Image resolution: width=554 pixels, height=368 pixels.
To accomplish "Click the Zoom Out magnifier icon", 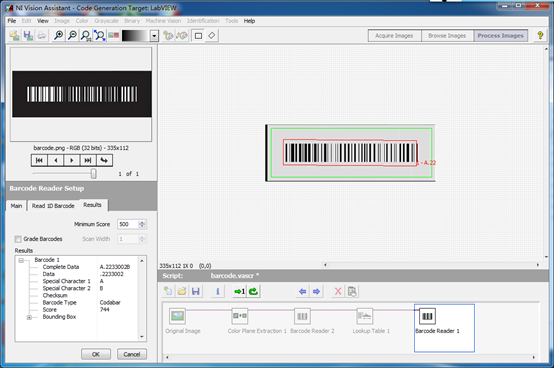I will point(72,35).
